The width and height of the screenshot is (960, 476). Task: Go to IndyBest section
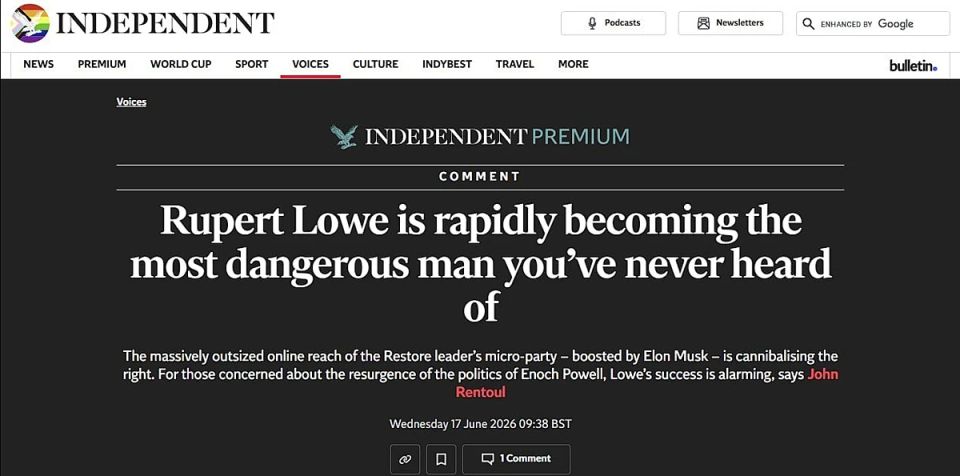[x=447, y=64]
